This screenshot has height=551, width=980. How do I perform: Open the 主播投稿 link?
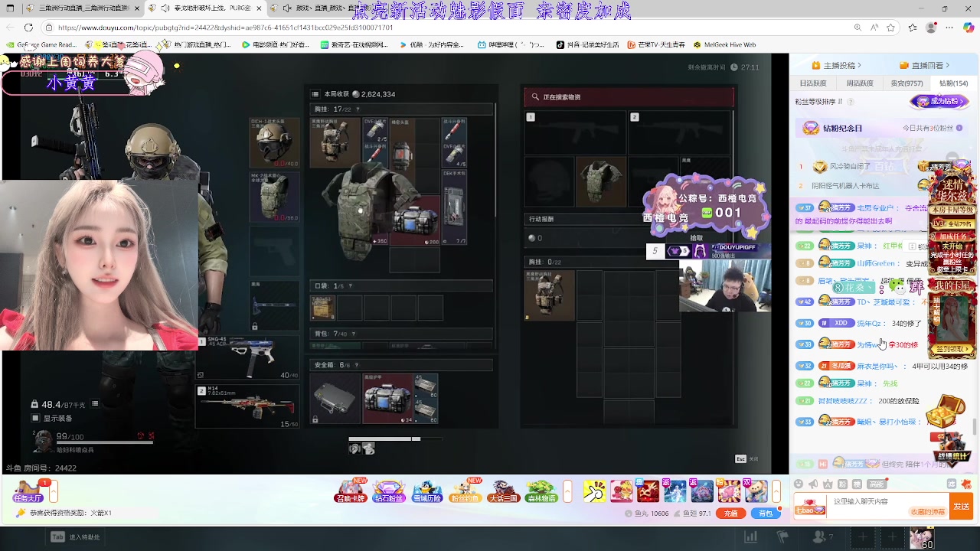point(837,65)
